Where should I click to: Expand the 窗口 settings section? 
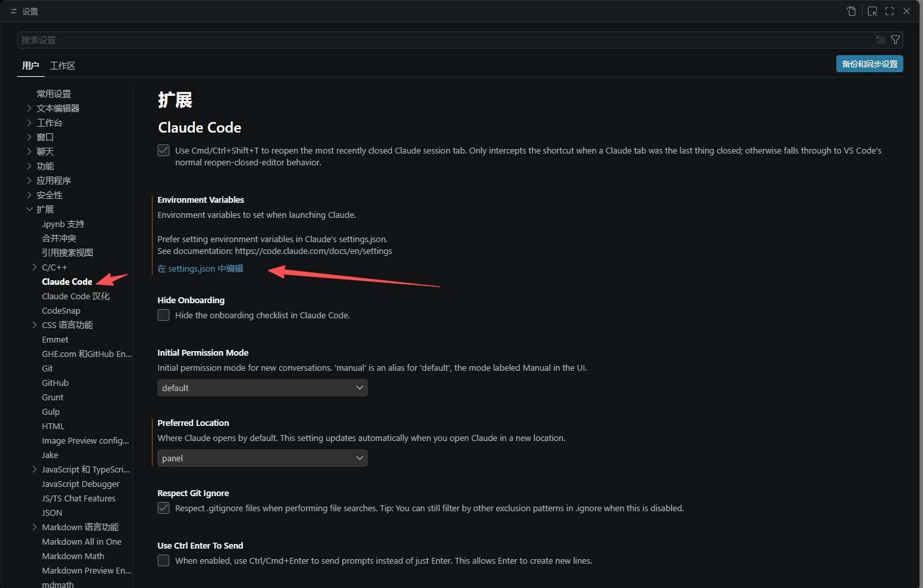[29, 137]
